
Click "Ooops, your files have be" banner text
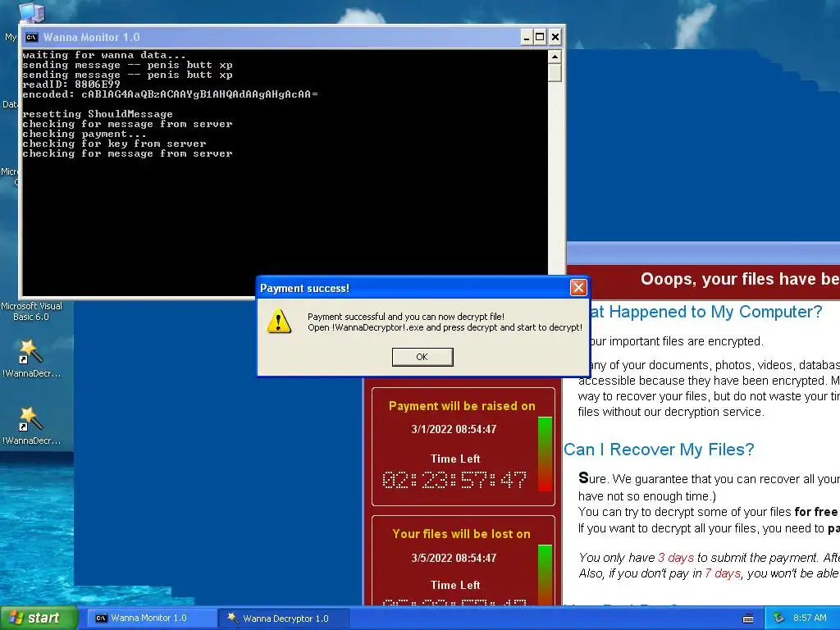(739, 279)
